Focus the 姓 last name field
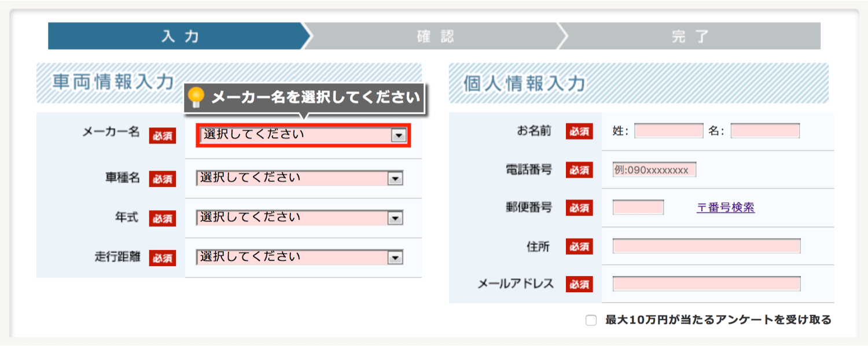 (668, 131)
